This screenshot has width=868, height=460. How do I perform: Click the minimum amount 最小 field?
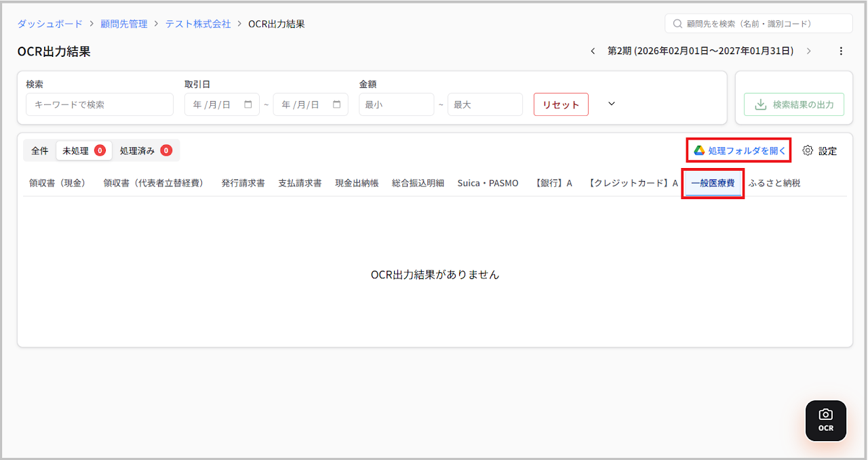[396, 104]
